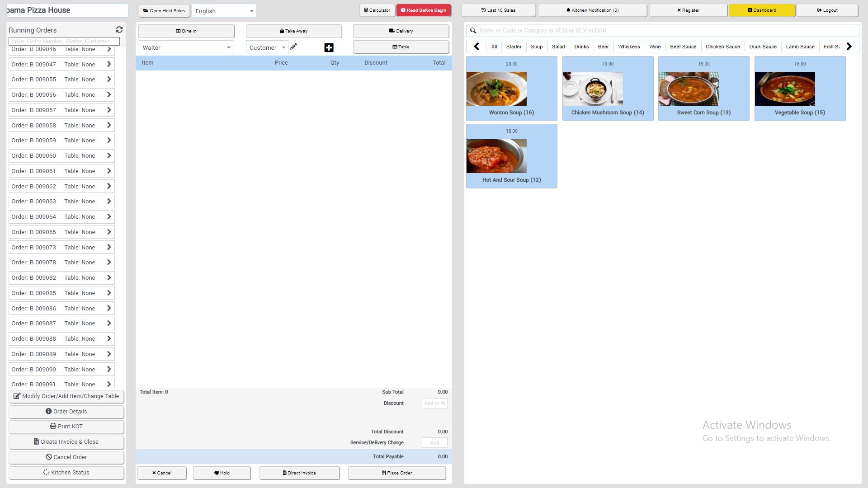Image resolution: width=868 pixels, height=488 pixels.
Task: Select Dine In order type toggle
Action: [186, 31]
